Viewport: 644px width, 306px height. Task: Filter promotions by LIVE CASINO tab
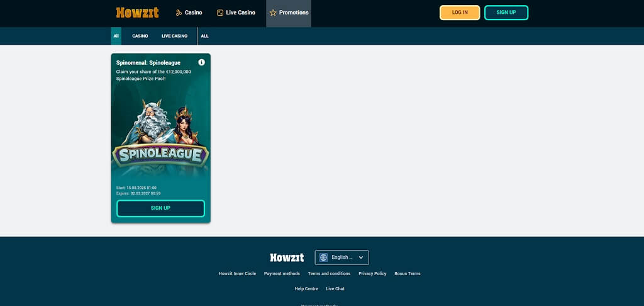175,36
